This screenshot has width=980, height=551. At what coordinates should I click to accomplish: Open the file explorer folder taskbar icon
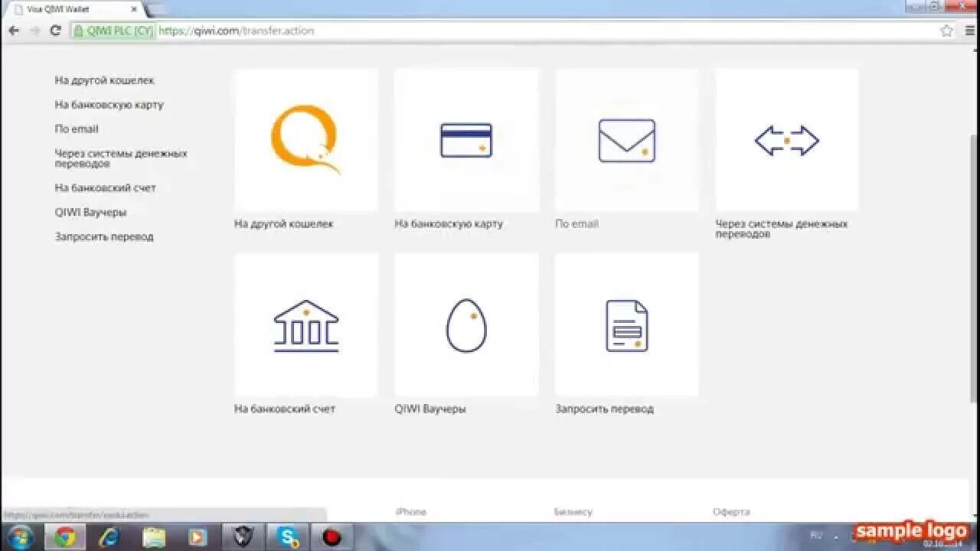click(153, 537)
